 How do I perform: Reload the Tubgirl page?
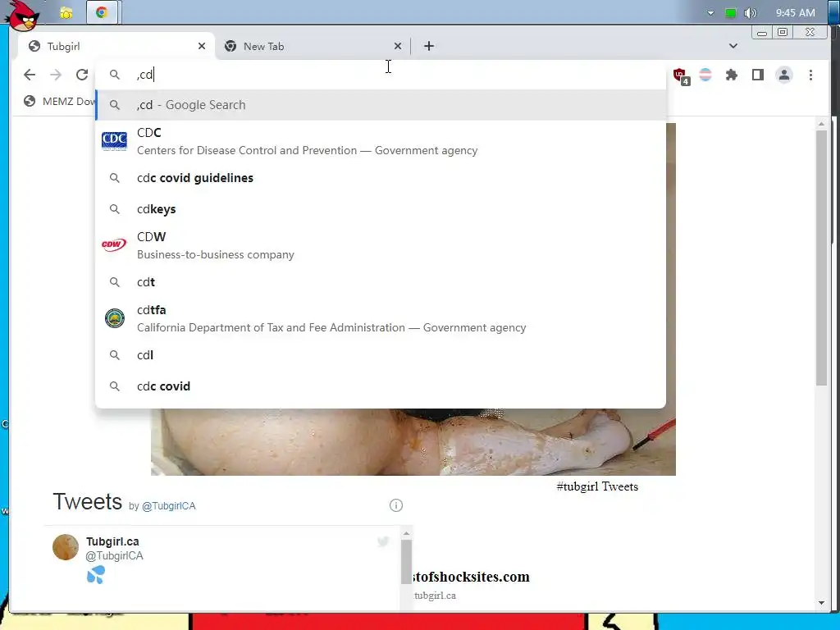pos(82,75)
